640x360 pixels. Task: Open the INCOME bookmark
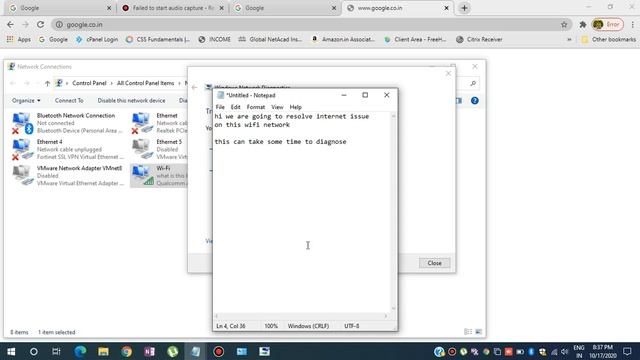tap(214, 39)
